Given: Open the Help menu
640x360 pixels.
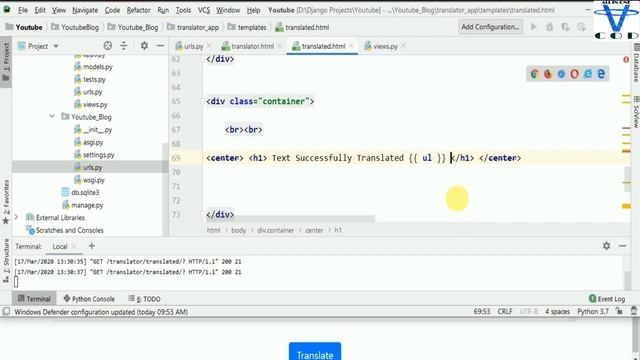Looking at the screenshot, I should coord(253,10).
